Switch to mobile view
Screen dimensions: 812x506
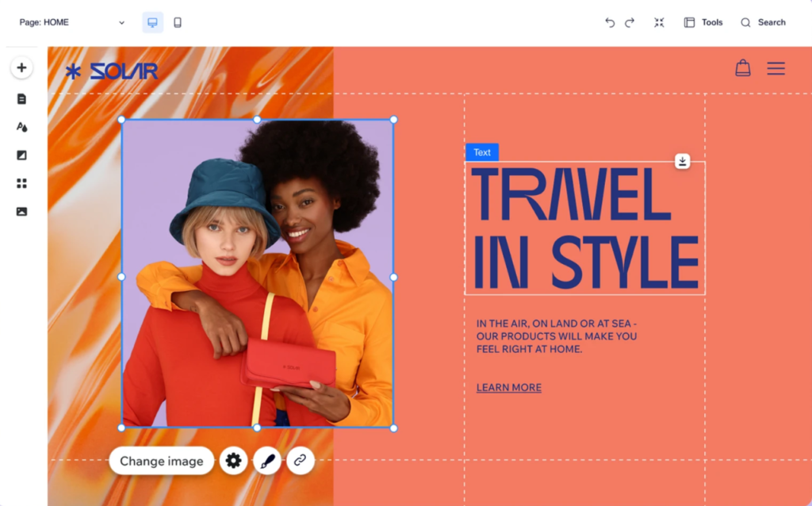[x=178, y=23]
